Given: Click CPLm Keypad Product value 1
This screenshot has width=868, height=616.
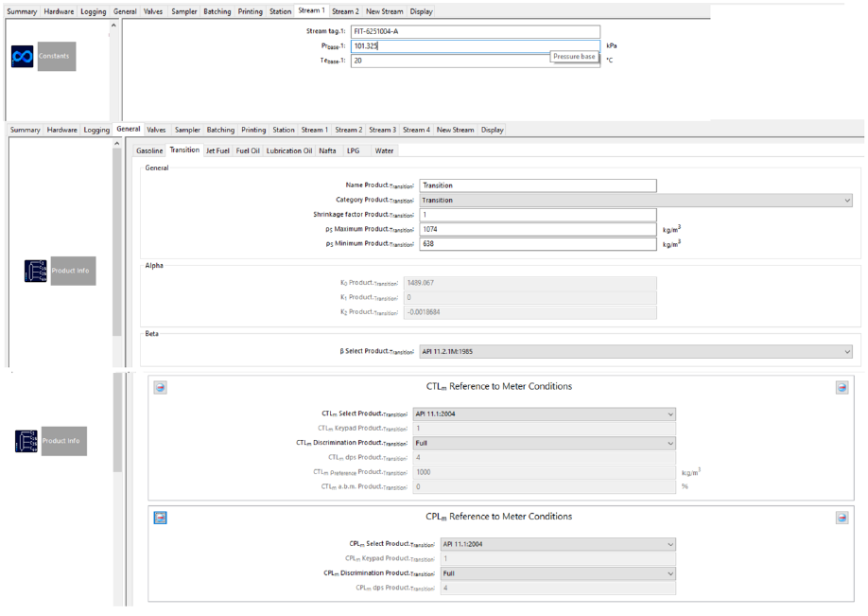Looking at the screenshot, I should point(558,558).
